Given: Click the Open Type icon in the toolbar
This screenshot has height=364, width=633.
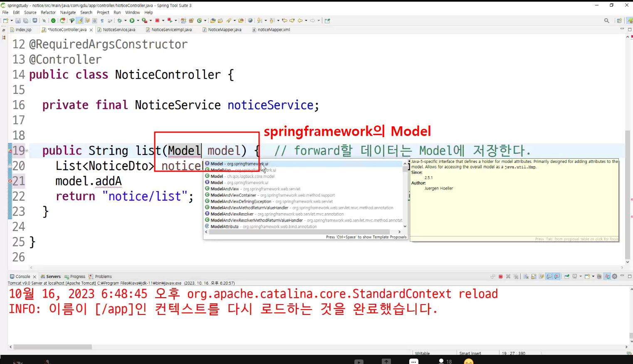Looking at the screenshot, I should [x=213, y=20].
